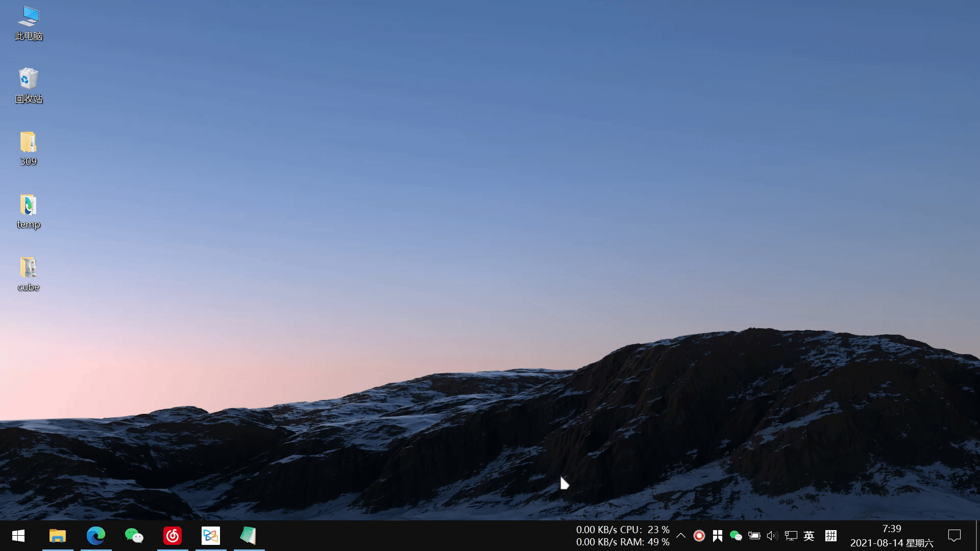The height and width of the screenshot is (551, 980).
Task: Toggle the 拼 IME mode indicator
Action: pyautogui.click(x=831, y=536)
